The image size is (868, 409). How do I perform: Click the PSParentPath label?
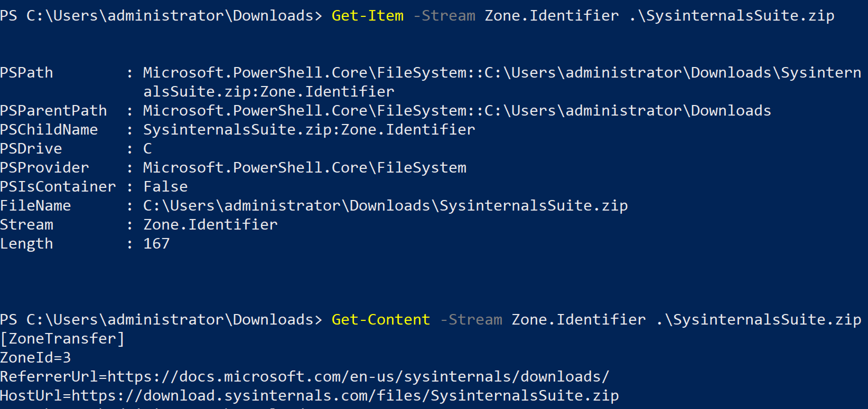click(x=53, y=111)
